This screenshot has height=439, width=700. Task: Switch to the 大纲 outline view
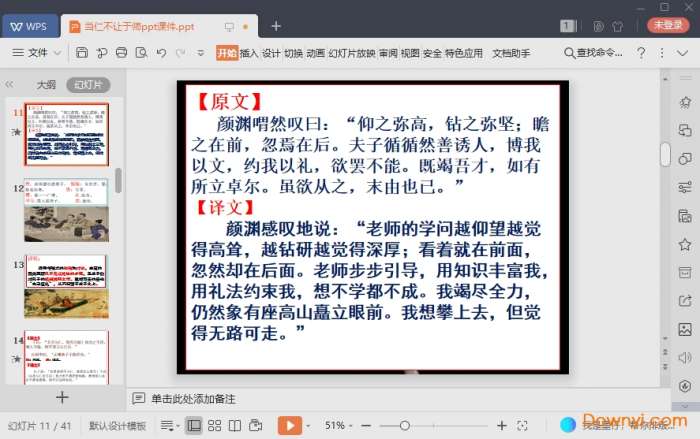(46, 85)
